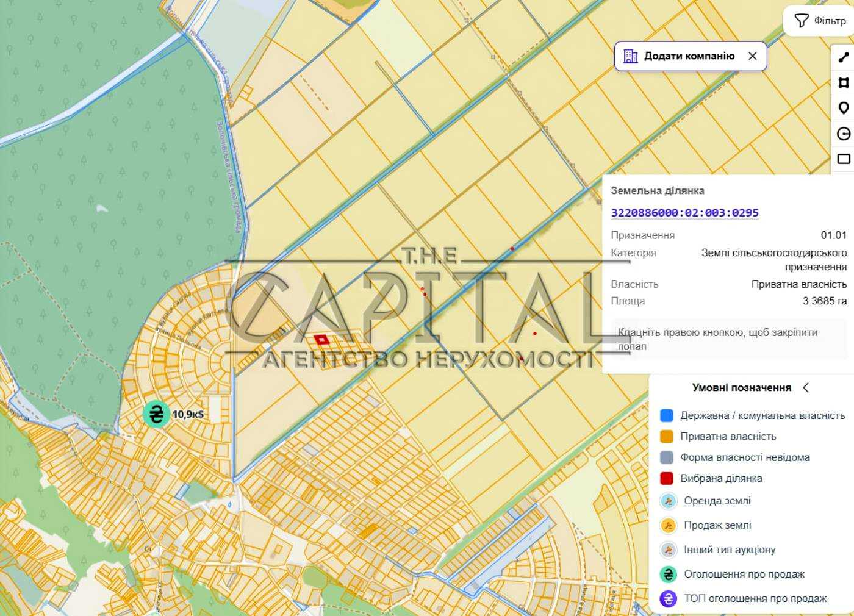Click the Площа value 3.3685 га
Image resolution: width=854 pixels, height=616 pixels.
(825, 301)
